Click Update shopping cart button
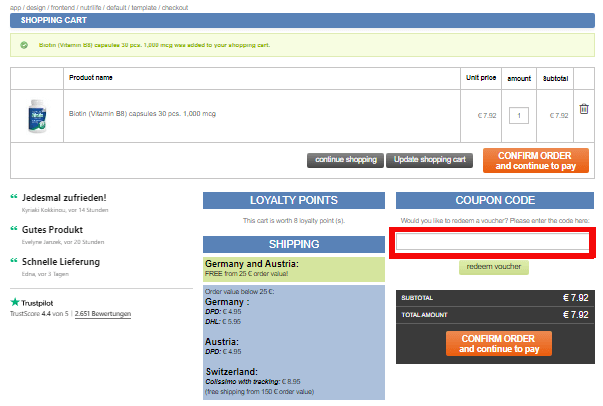The width and height of the screenshot is (603, 406). click(430, 160)
